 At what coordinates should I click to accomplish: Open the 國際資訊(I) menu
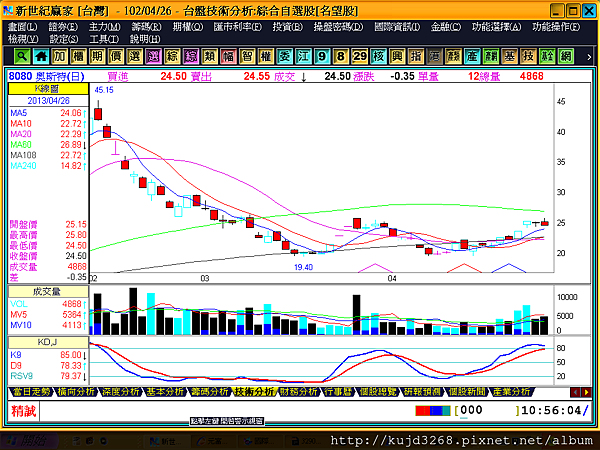pos(397,27)
